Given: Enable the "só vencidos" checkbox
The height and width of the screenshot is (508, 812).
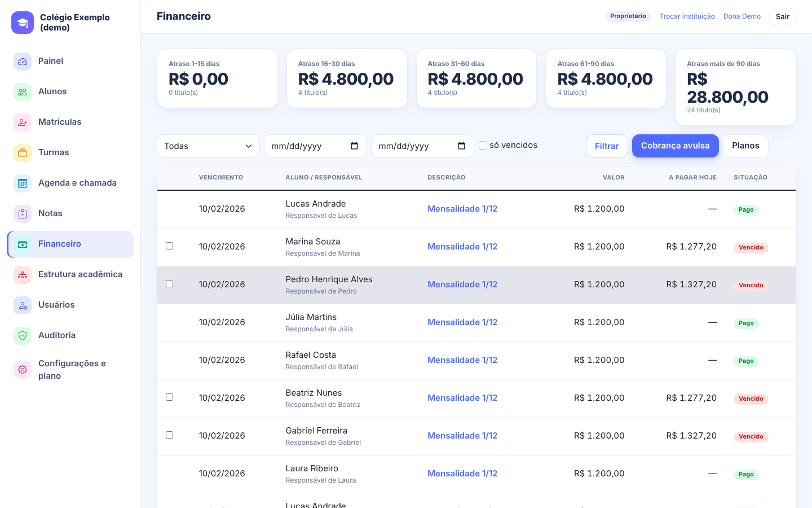Looking at the screenshot, I should click(483, 145).
